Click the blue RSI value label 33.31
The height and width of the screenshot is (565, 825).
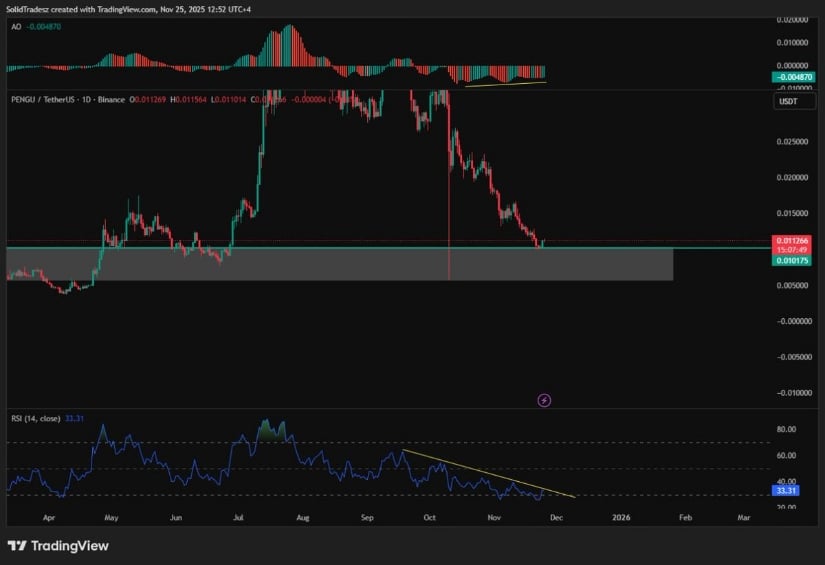coord(785,491)
